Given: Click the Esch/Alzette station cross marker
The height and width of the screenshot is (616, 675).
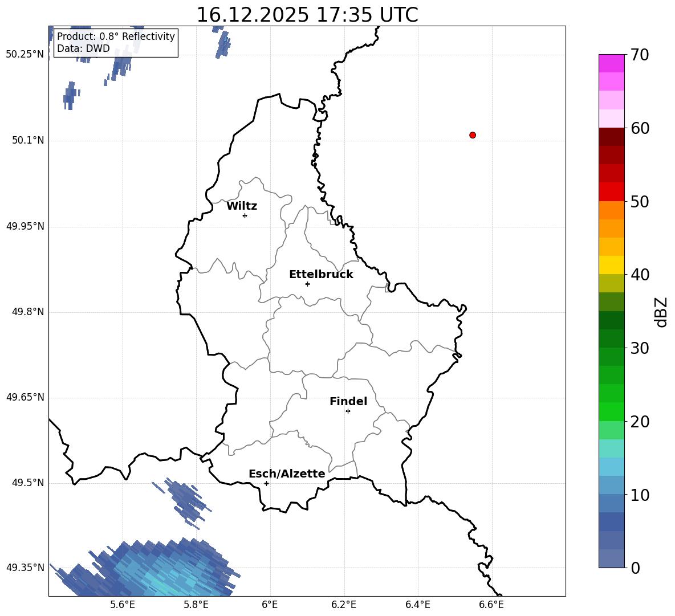Looking at the screenshot, I should point(266,483).
